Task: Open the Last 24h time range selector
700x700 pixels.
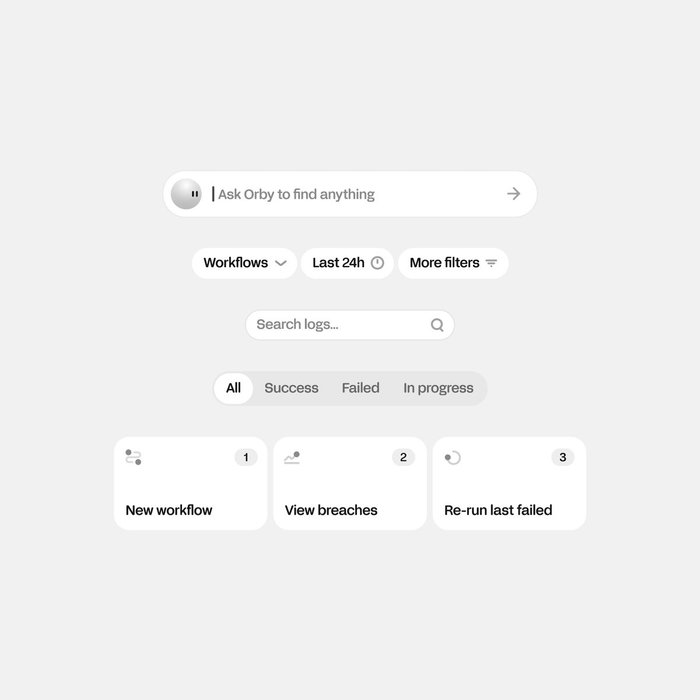Action: tap(347, 263)
